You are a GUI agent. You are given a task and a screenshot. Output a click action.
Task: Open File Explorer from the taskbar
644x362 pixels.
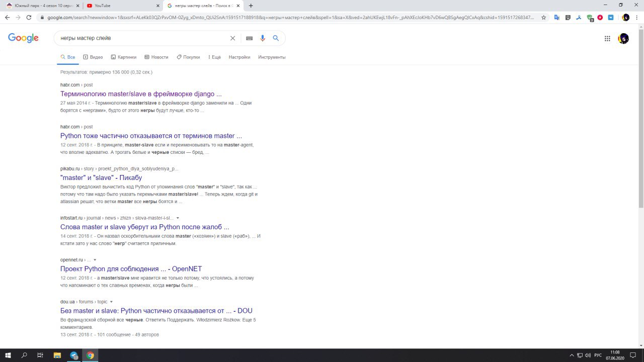pyautogui.click(x=57, y=355)
